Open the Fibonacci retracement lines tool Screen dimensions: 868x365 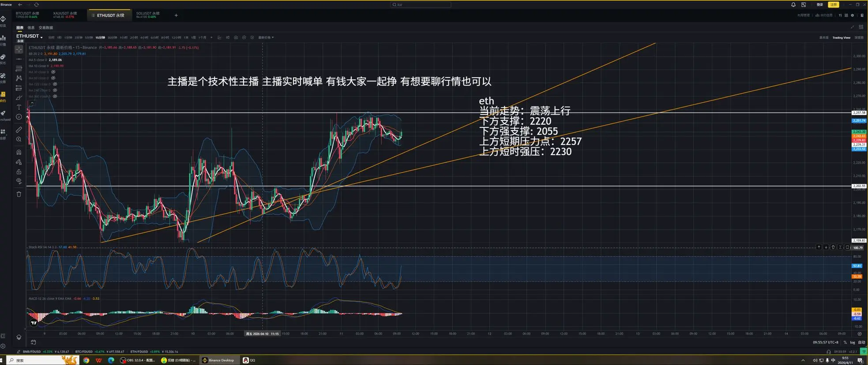19,69
